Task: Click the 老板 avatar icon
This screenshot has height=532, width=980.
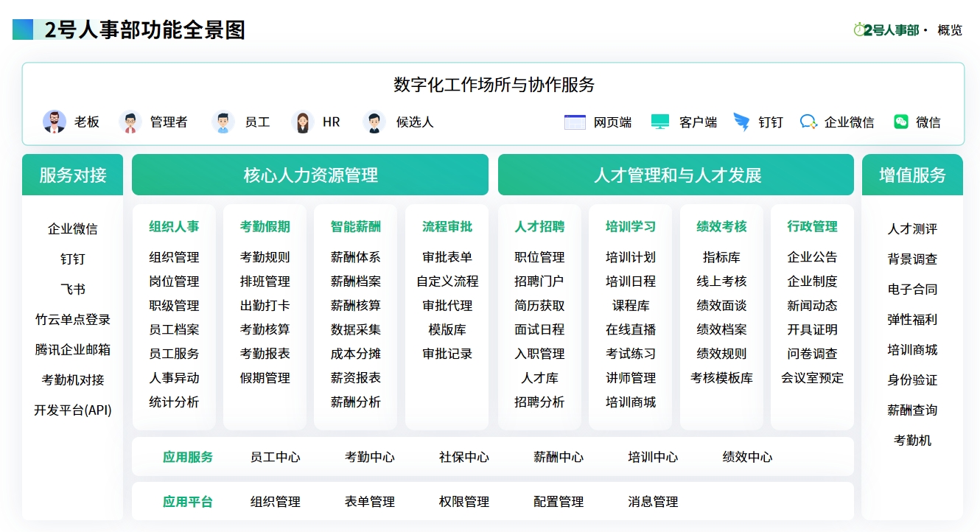Action: point(55,122)
